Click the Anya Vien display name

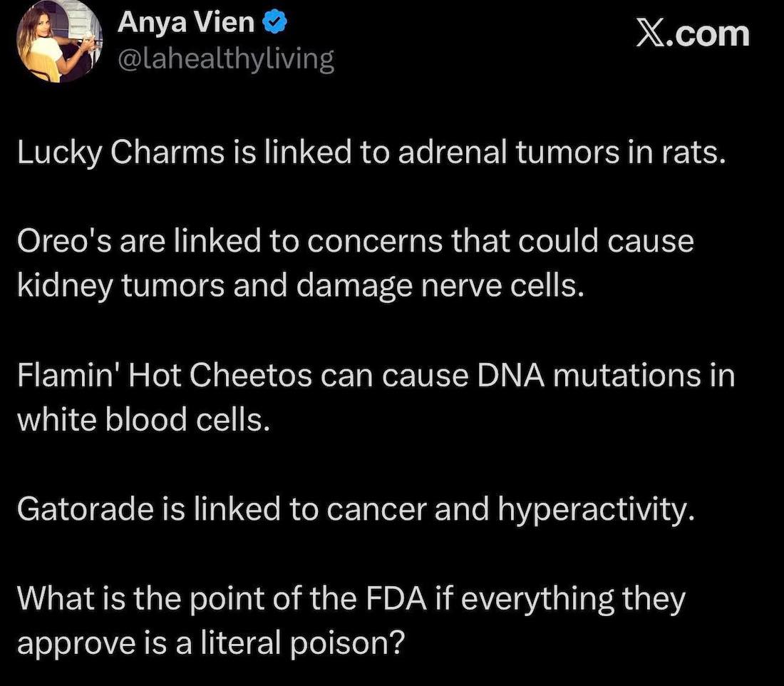tap(185, 24)
